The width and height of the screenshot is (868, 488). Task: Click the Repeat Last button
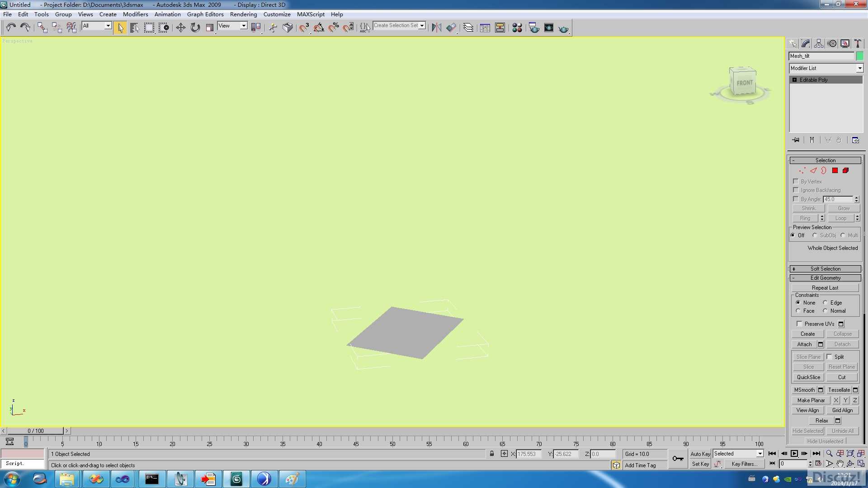pos(825,288)
